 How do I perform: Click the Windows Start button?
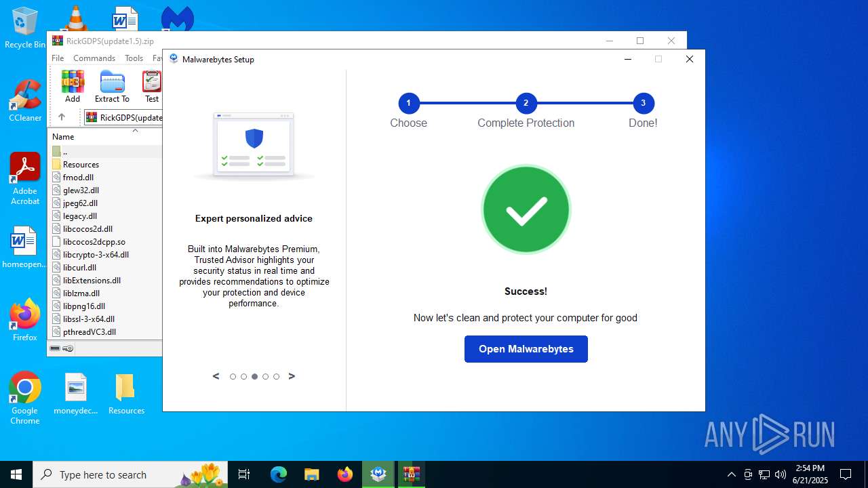pos(16,474)
